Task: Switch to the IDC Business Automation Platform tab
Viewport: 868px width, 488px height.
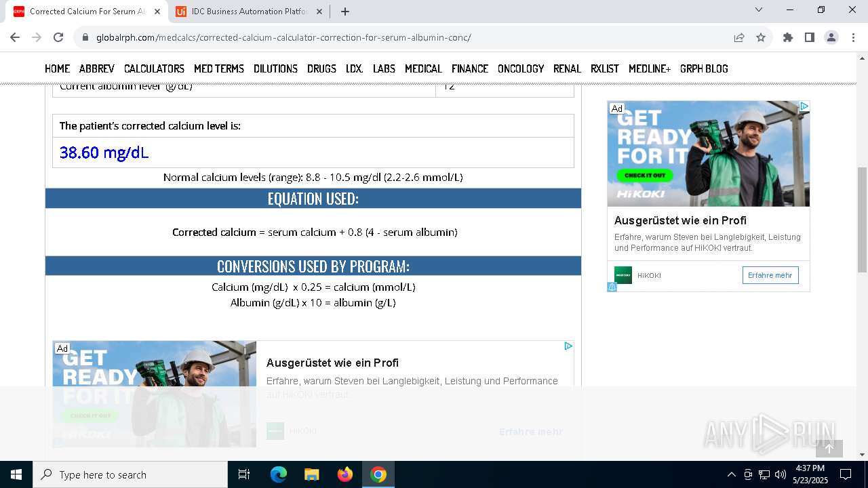Action: pyautogui.click(x=249, y=11)
